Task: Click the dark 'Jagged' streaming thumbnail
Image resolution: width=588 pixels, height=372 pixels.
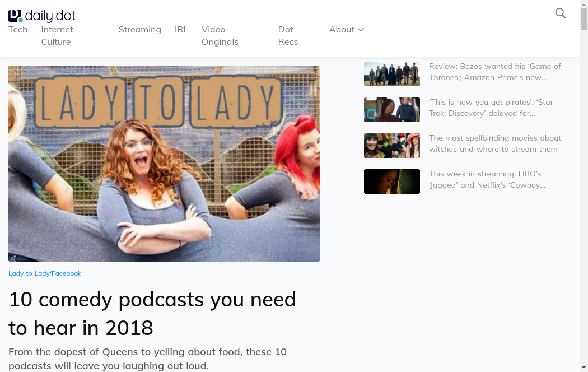Action: [x=391, y=182]
